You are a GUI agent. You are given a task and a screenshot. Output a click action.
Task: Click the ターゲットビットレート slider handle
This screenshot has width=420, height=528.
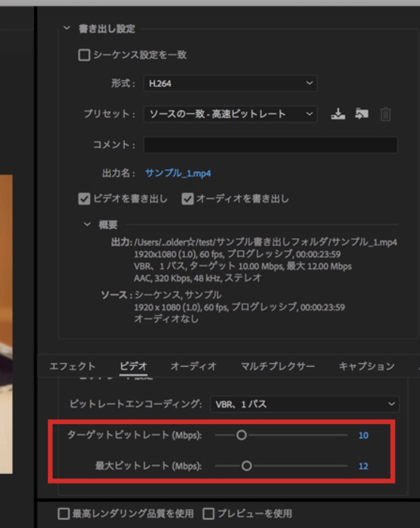click(x=241, y=435)
